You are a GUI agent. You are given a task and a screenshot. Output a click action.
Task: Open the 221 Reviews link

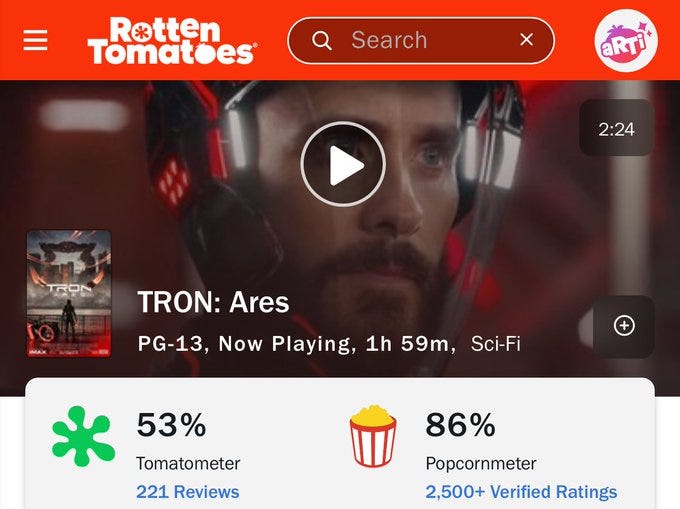(x=188, y=492)
